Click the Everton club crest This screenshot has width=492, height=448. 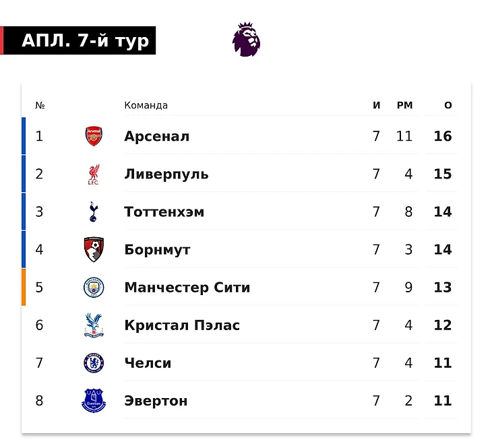point(94,401)
